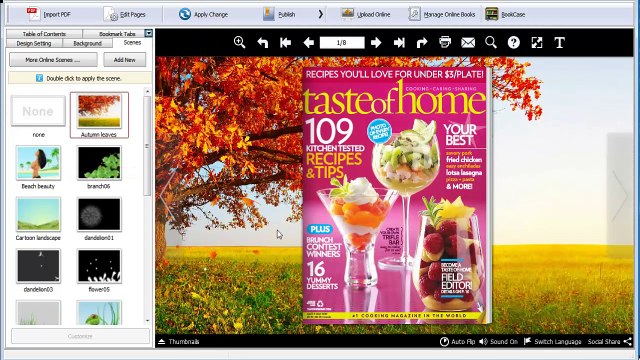Click the text select T icon
This screenshot has height=360, width=640.
pyautogui.click(x=560, y=42)
